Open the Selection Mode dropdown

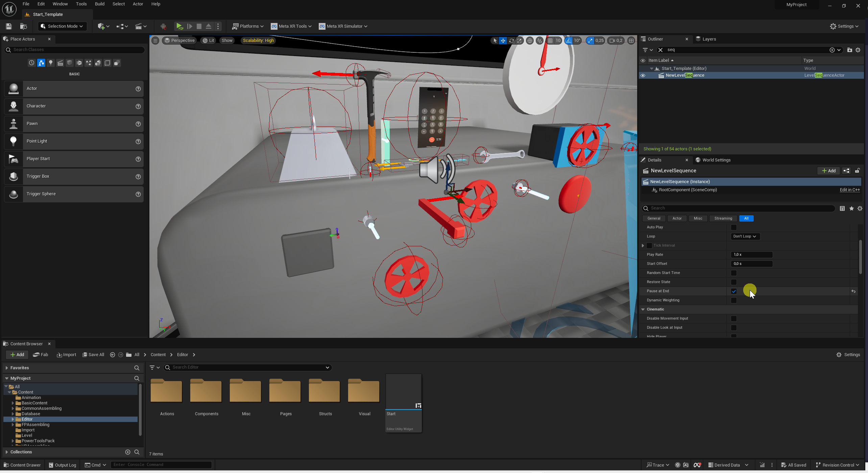point(62,26)
